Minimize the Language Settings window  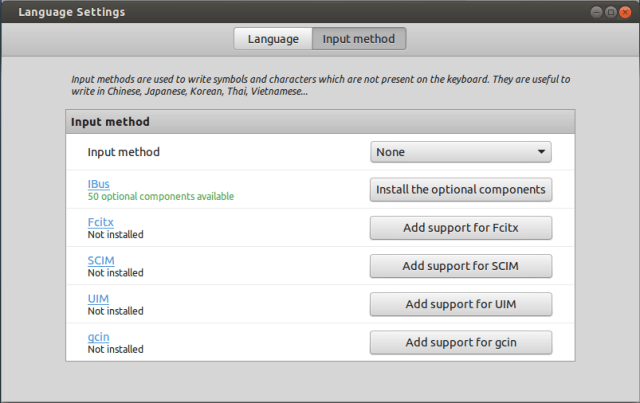pos(596,12)
